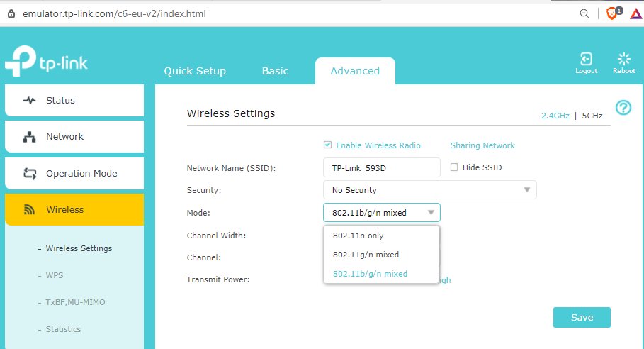Open the Security dropdown
This screenshot has height=349, width=644.
coord(429,190)
